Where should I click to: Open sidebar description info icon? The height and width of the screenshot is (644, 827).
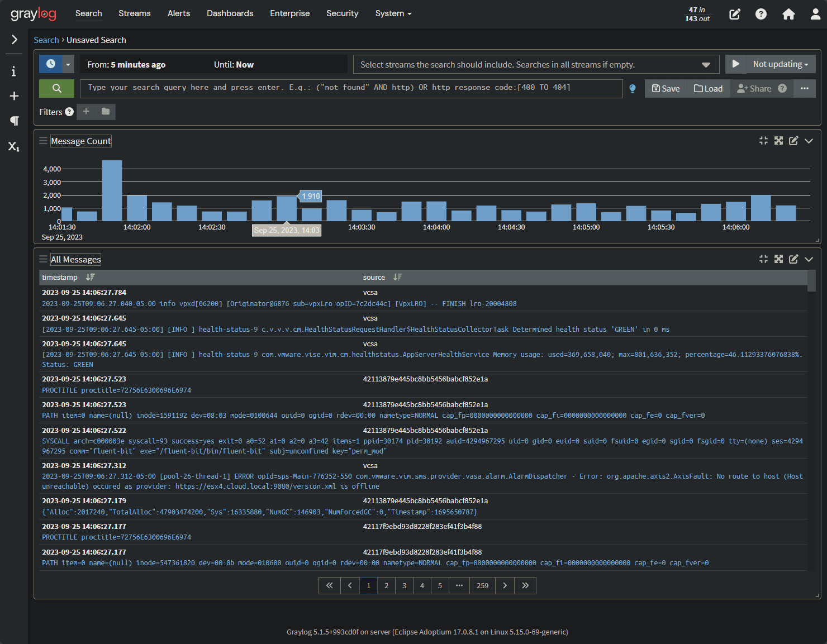[x=14, y=71]
